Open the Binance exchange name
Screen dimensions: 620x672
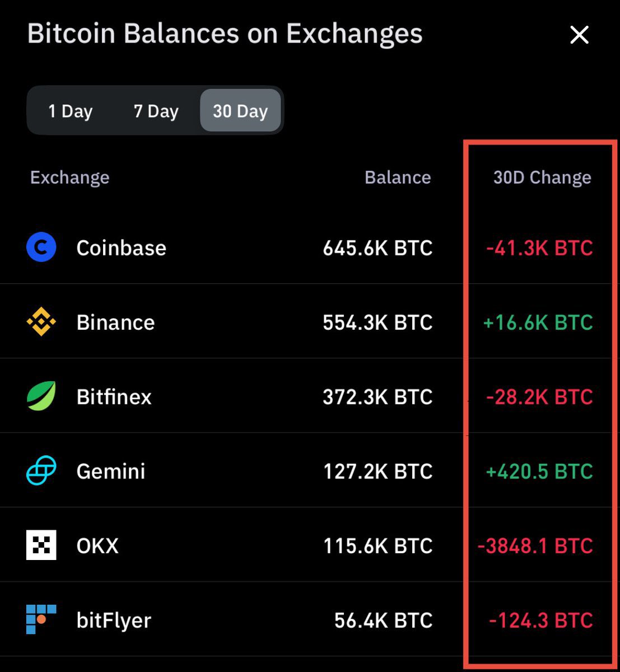115,323
